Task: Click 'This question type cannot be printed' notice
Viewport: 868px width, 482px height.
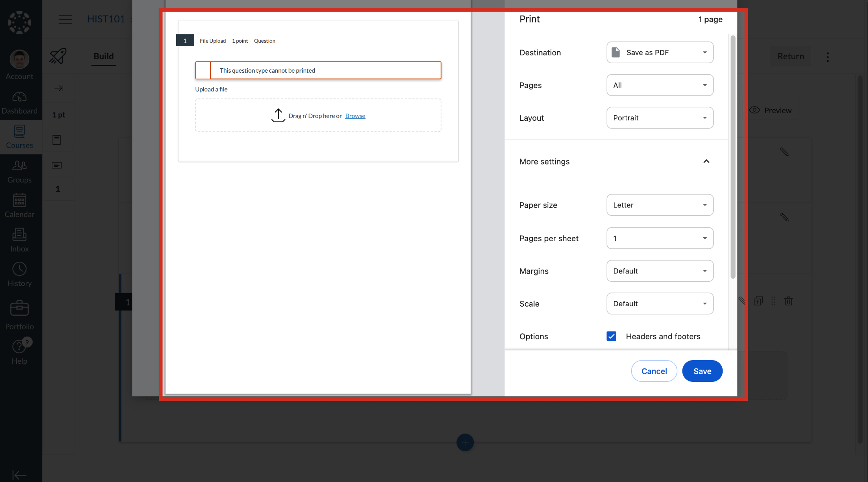Action: pyautogui.click(x=318, y=70)
